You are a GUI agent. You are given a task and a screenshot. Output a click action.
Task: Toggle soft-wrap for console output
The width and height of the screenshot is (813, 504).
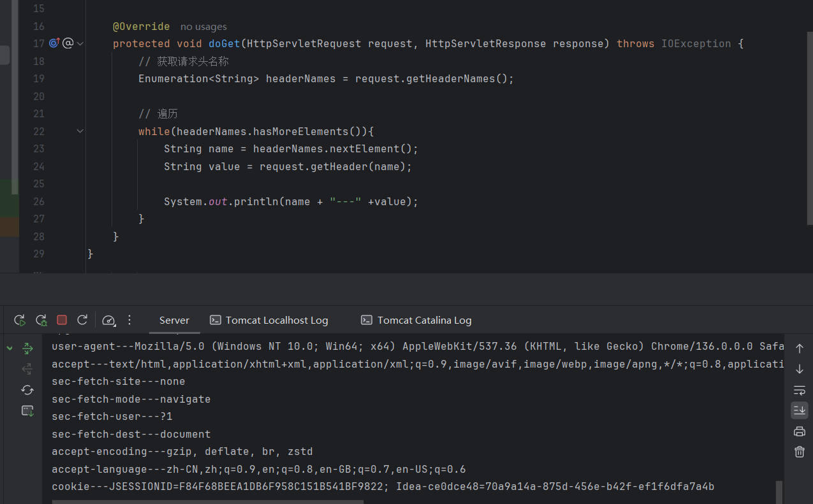click(x=799, y=391)
